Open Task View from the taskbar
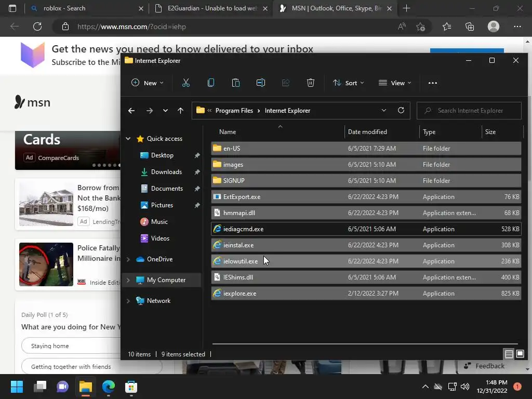This screenshot has height=399, width=532. coord(40,387)
